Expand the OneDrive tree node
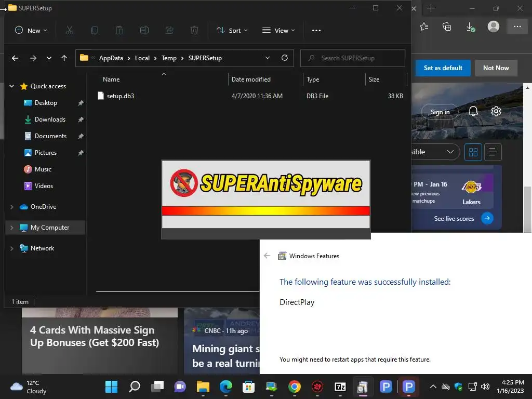The height and width of the screenshot is (399, 532). [x=11, y=207]
